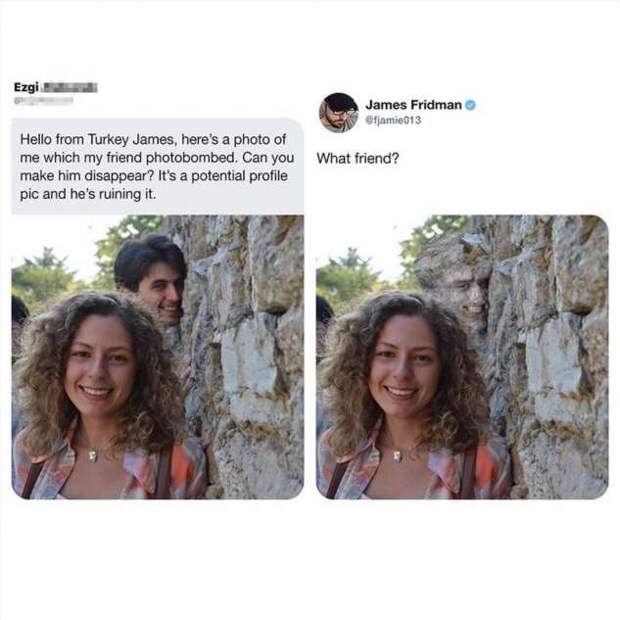Click the blurred handle under Ezgi
Screen dimensions: 620x620
point(43,101)
